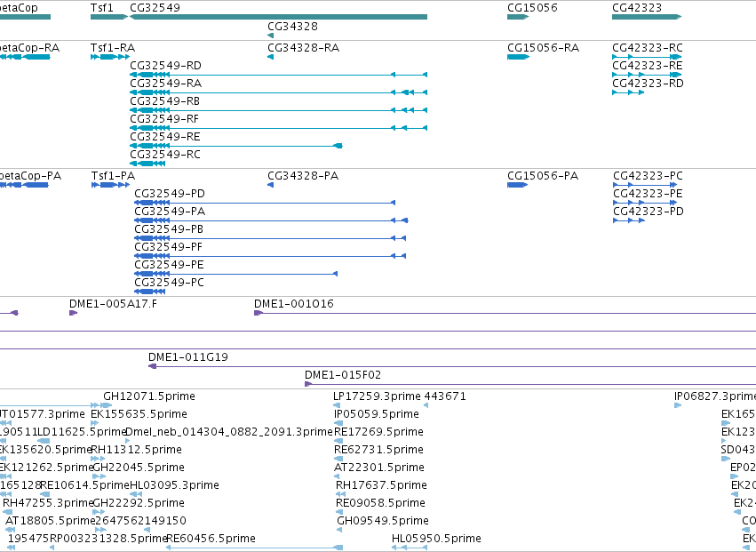Click transcript label CG42323-RD
Viewport: 756px width, 552px height.
(648, 84)
